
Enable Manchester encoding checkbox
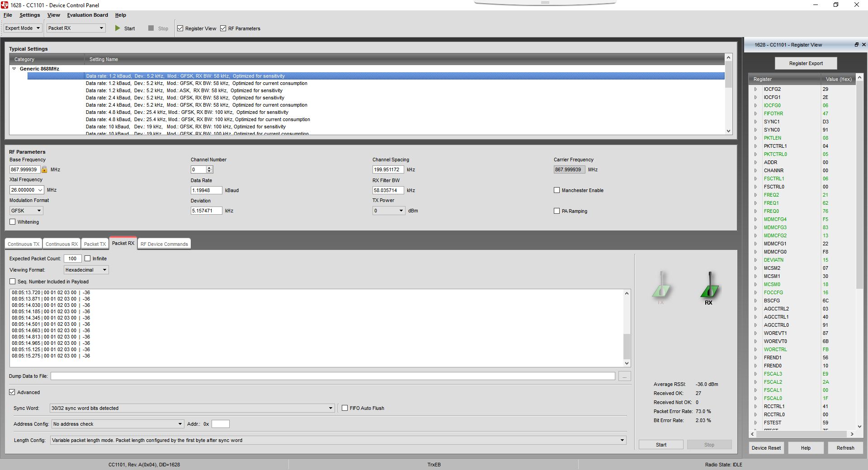point(557,190)
